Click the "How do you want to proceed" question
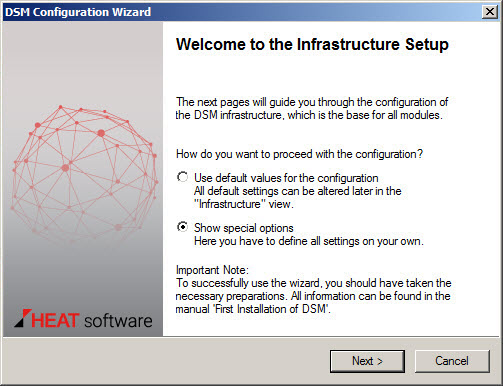The height and width of the screenshot is (386, 503). (299, 154)
